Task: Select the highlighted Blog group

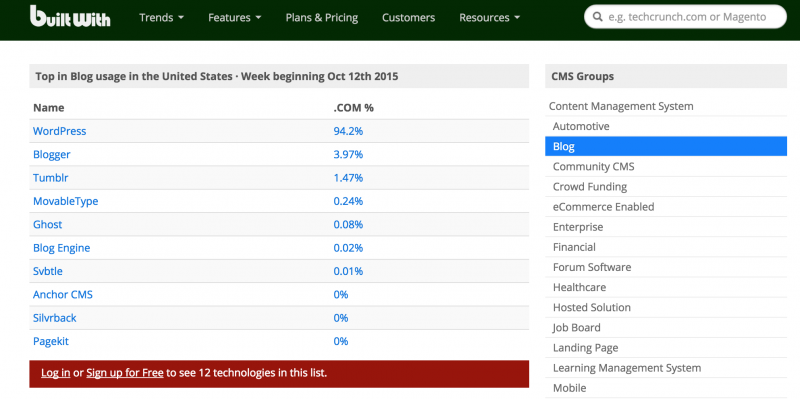Action: [666, 146]
